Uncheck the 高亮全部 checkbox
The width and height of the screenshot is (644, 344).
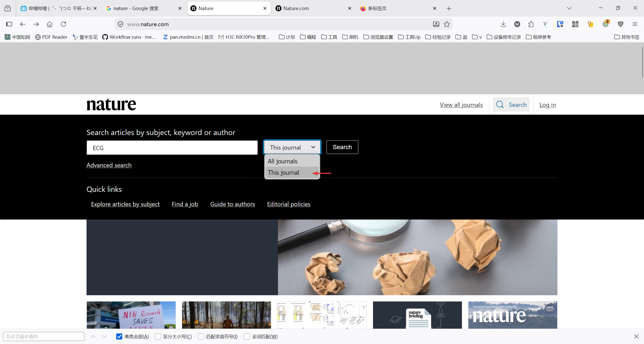click(119, 336)
